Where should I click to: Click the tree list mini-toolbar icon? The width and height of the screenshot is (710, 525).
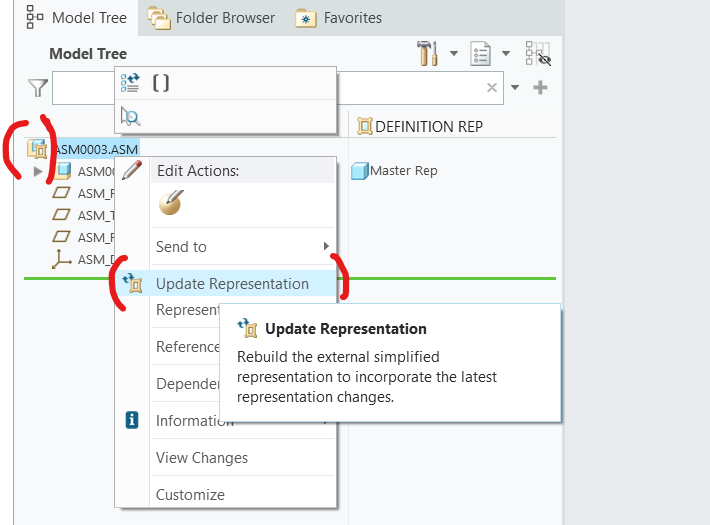(131, 84)
